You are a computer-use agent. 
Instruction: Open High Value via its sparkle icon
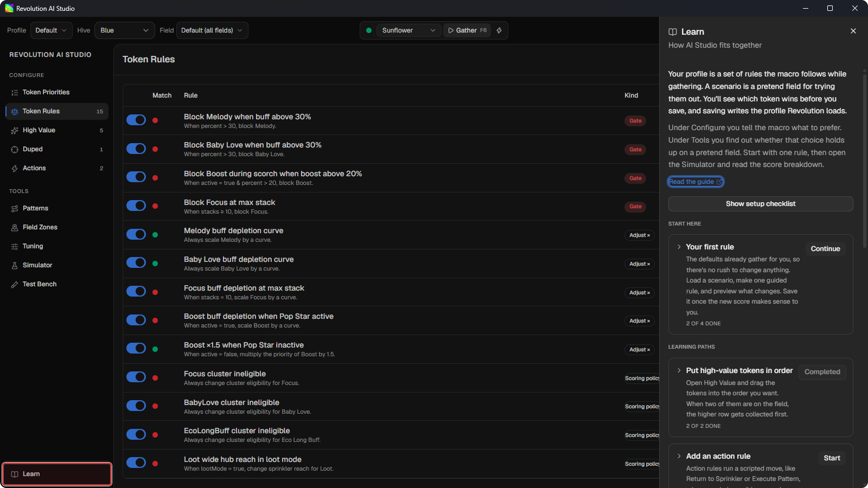pyautogui.click(x=15, y=131)
